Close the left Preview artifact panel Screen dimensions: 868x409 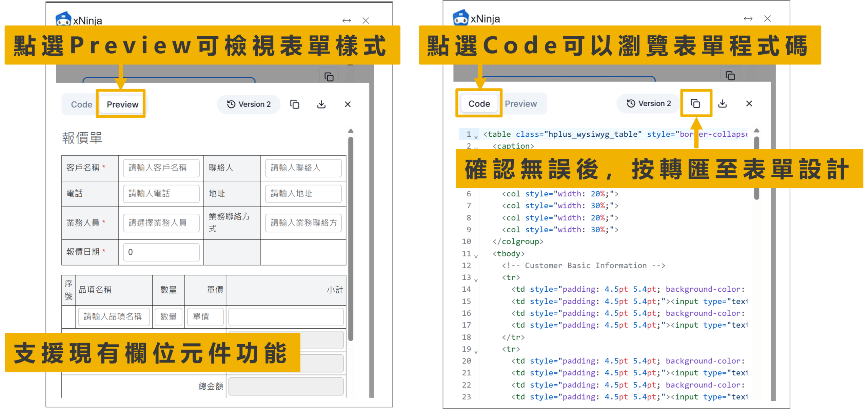coord(348,104)
